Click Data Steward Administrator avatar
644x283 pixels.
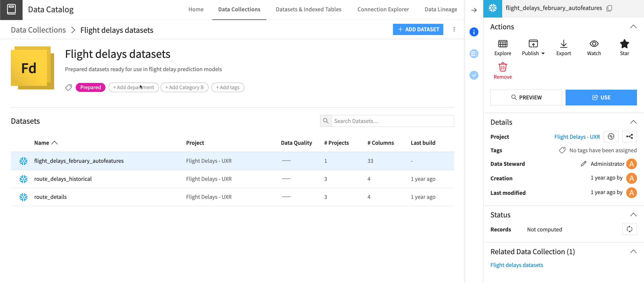click(631, 164)
